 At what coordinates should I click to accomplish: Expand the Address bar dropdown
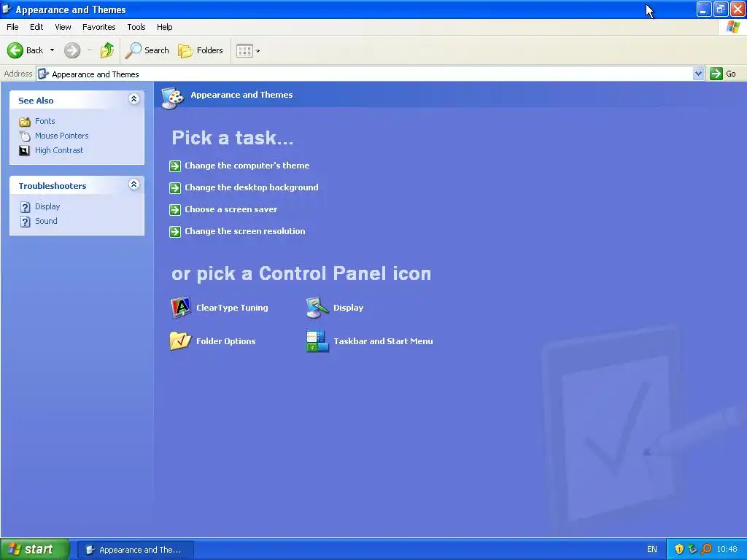[698, 74]
